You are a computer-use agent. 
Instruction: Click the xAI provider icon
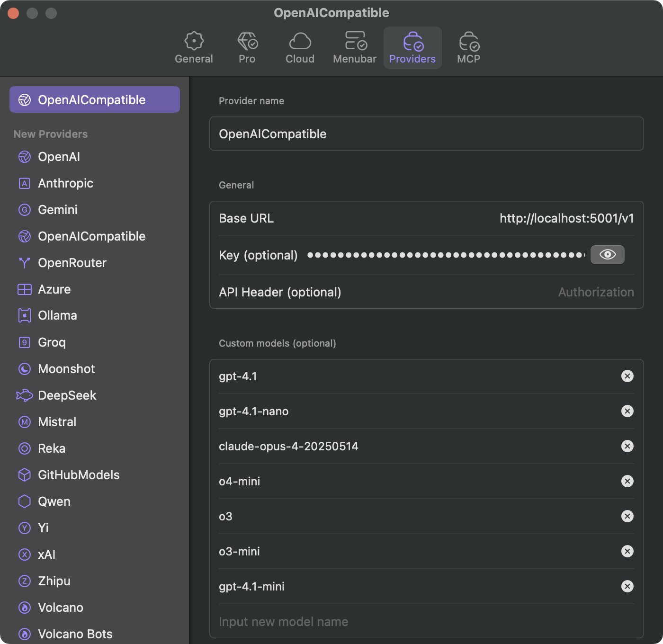click(25, 555)
